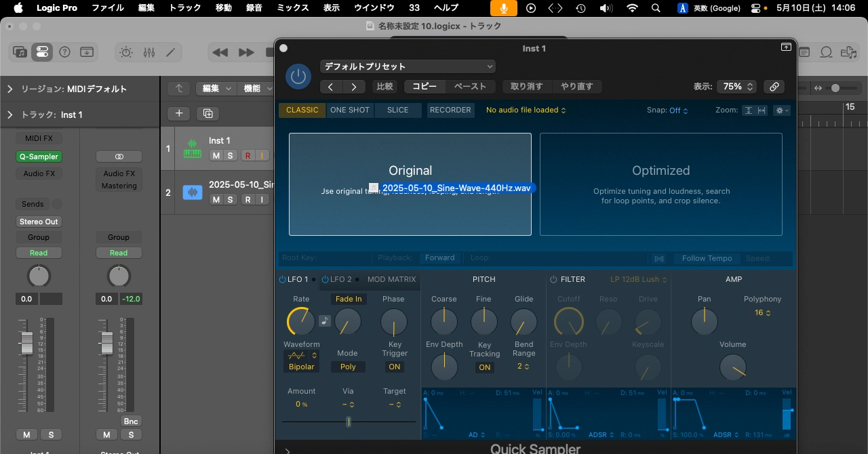Screen dimensions: 868x454
Task: Toggle the FILTER power button
Action: [553, 279]
